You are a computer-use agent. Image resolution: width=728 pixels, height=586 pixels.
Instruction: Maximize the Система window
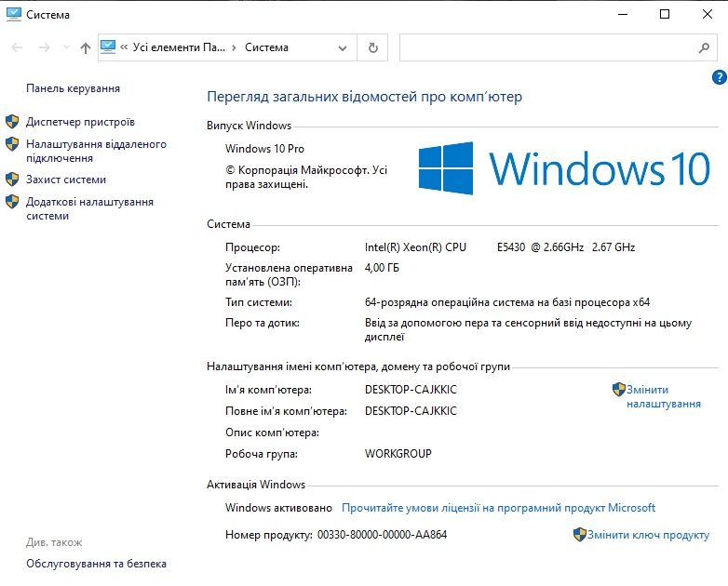(x=665, y=14)
